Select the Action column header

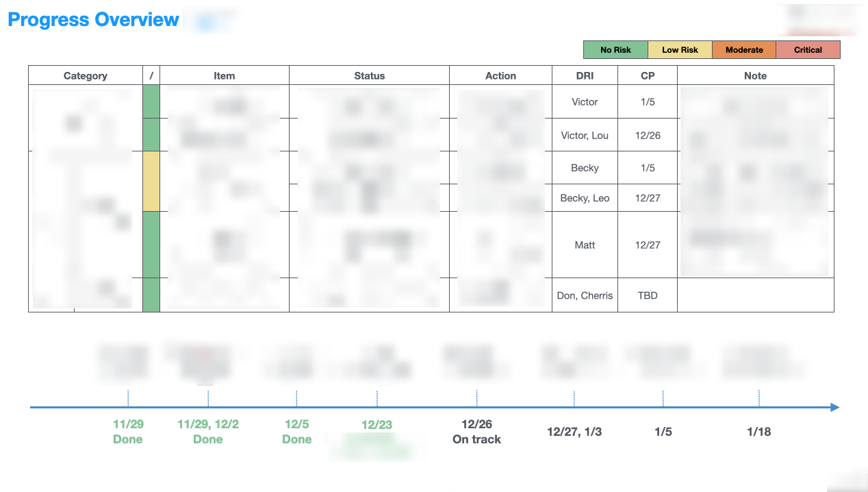point(500,76)
